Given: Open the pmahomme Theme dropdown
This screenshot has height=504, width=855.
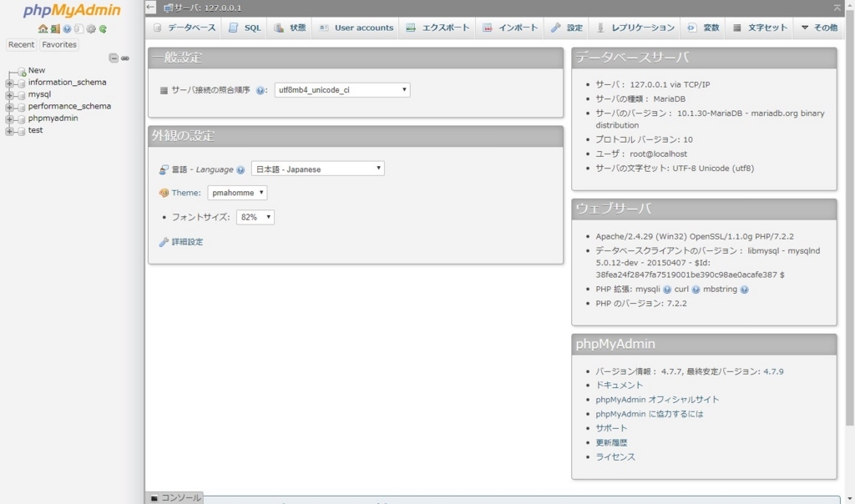Looking at the screenshot, I should (x=237, y=193).
